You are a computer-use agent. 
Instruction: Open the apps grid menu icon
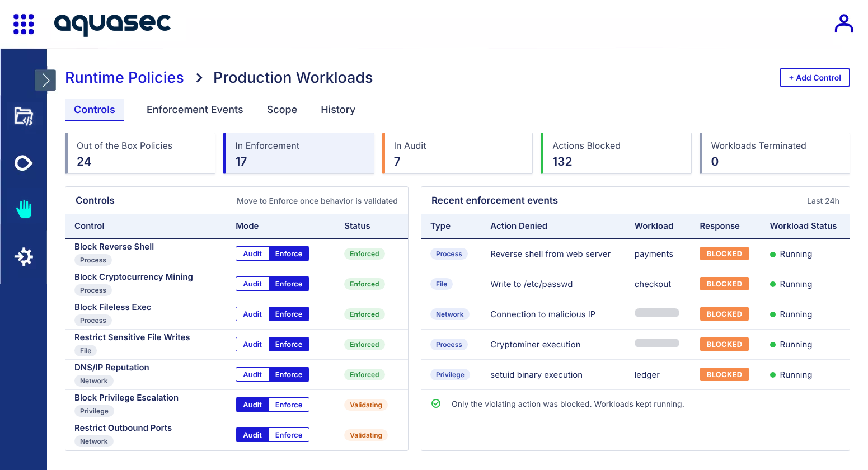tap(24, 24)
